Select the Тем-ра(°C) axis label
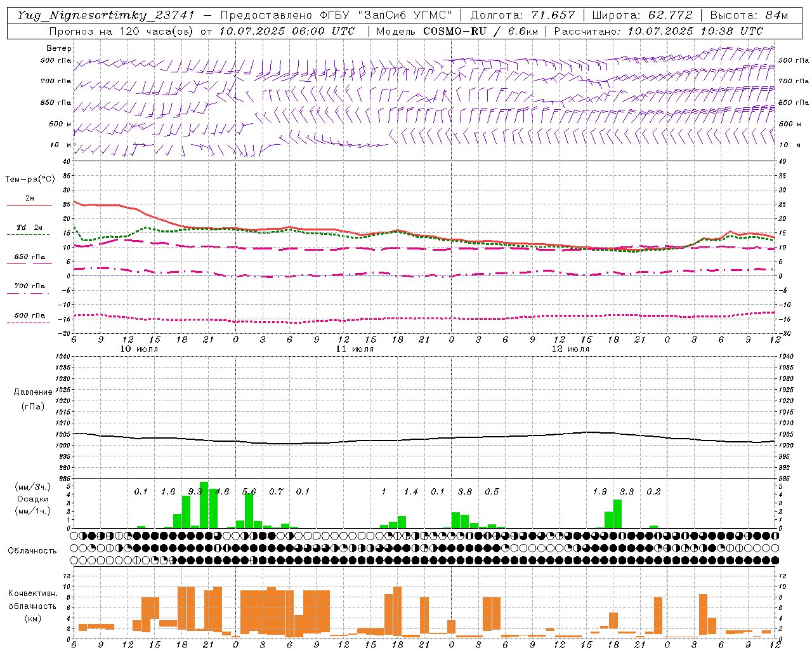This screenshot has width=812, height=650. coord(30,180)
